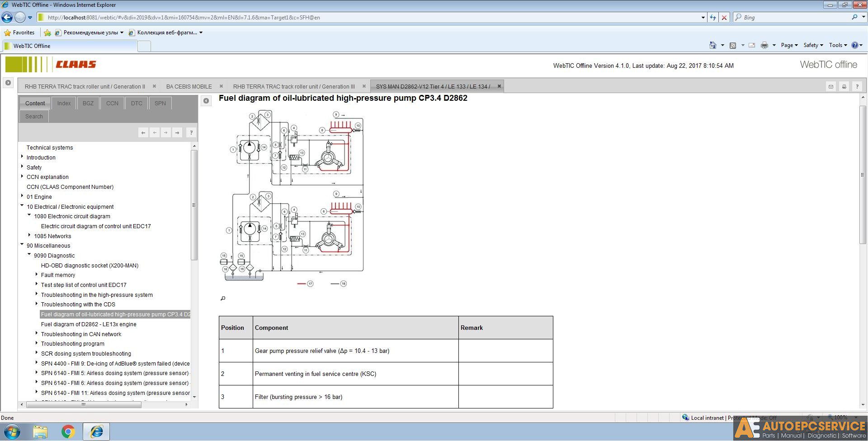Viewport: 868px width, 441px height.
Task: Go to previous topic arrow in navigation toolbar
Action: click(x=155, y=132)
